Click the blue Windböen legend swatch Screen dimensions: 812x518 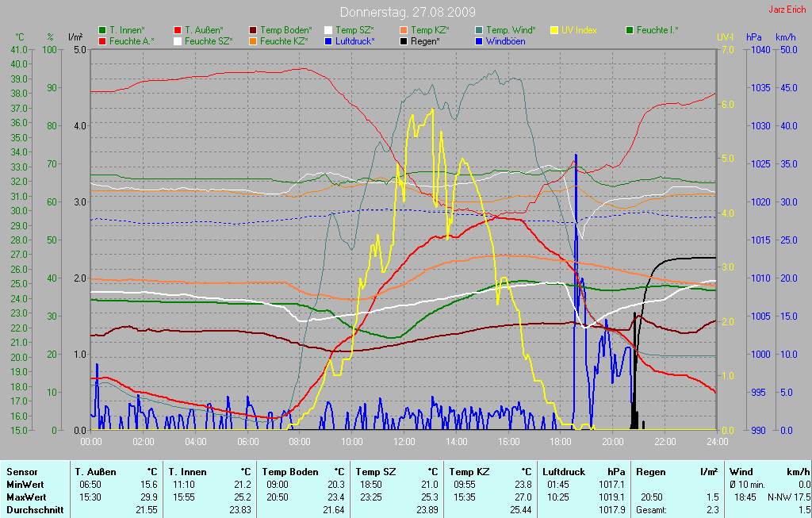click(x=479, y=41)
